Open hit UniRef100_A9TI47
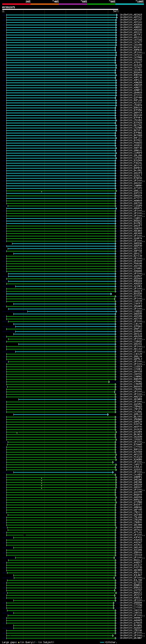 [x=131, y=20]
